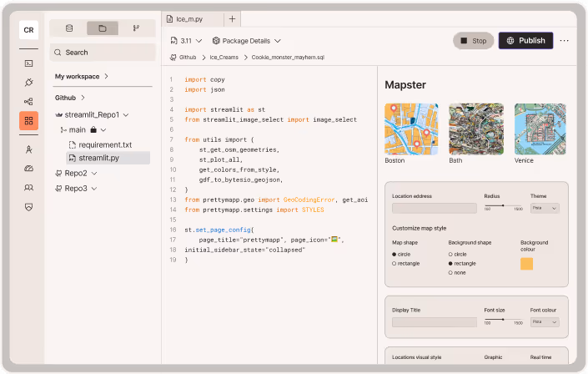Click the lock icon next to main
This screenshot has width=588, height=374.
[93, 129]
